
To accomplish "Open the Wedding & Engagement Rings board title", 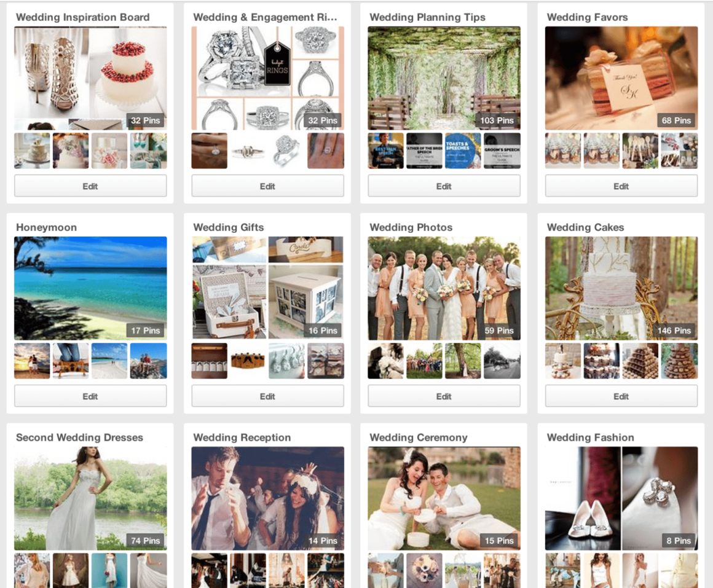I will [x=265, y=17].
